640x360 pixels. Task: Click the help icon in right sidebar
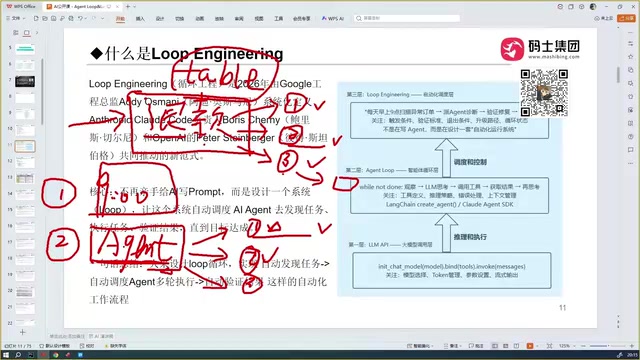(631, 137)
